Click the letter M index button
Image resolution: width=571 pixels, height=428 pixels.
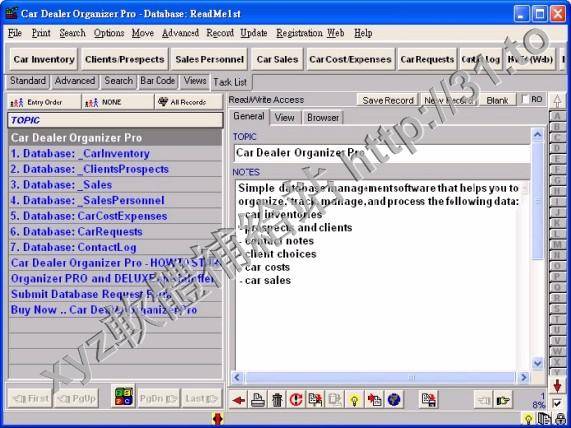(557, 244)
